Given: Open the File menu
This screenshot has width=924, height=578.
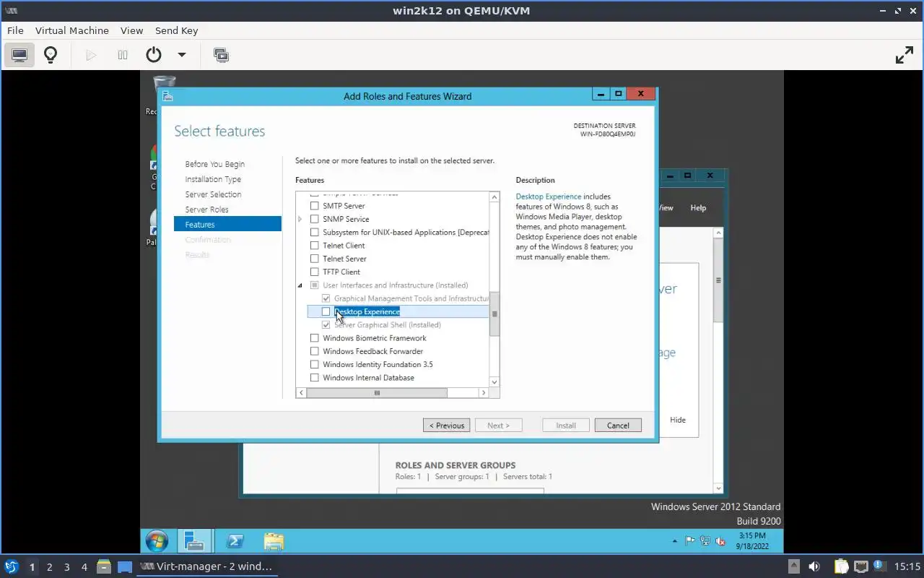Looking at the screenshot, I should coord(15,30).
